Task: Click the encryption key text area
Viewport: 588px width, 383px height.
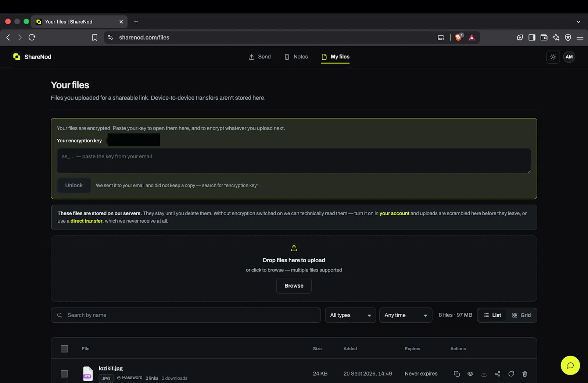Action: [294, 161]
